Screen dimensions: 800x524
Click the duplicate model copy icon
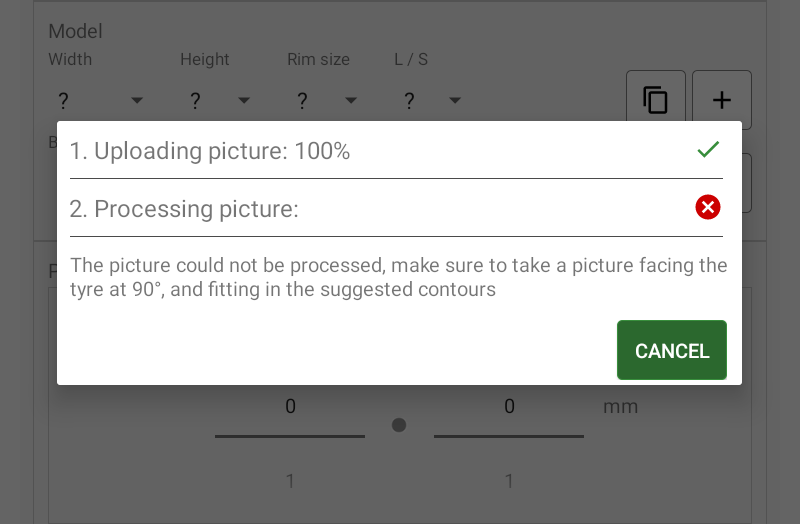(656, 100)
